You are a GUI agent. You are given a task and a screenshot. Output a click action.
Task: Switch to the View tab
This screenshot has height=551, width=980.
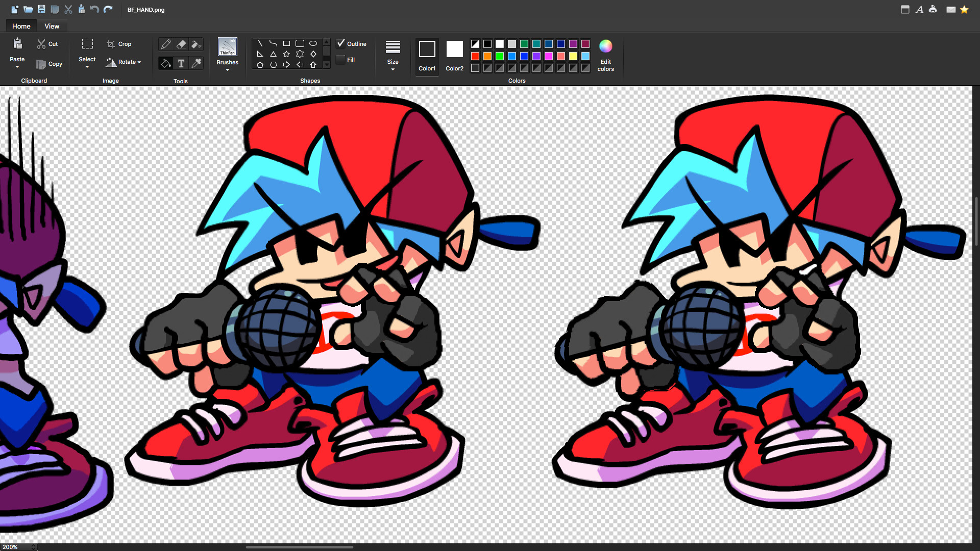click(x=52, y=26)
